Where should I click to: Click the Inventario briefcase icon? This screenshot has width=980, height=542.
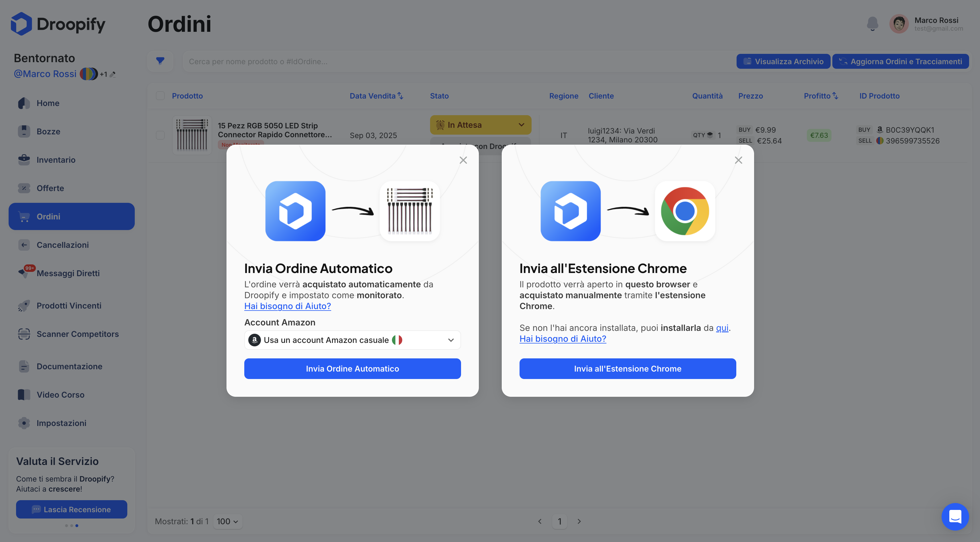(x=24, y=160)
